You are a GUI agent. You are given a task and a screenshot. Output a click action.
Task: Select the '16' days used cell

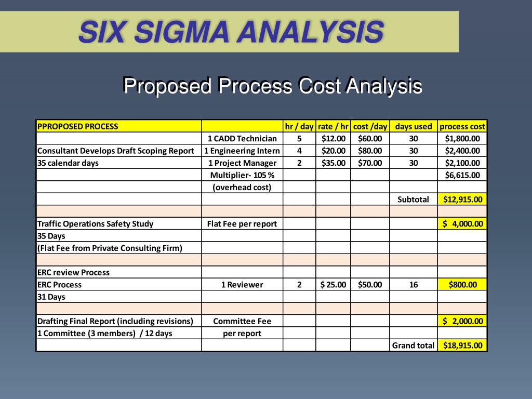414,285
